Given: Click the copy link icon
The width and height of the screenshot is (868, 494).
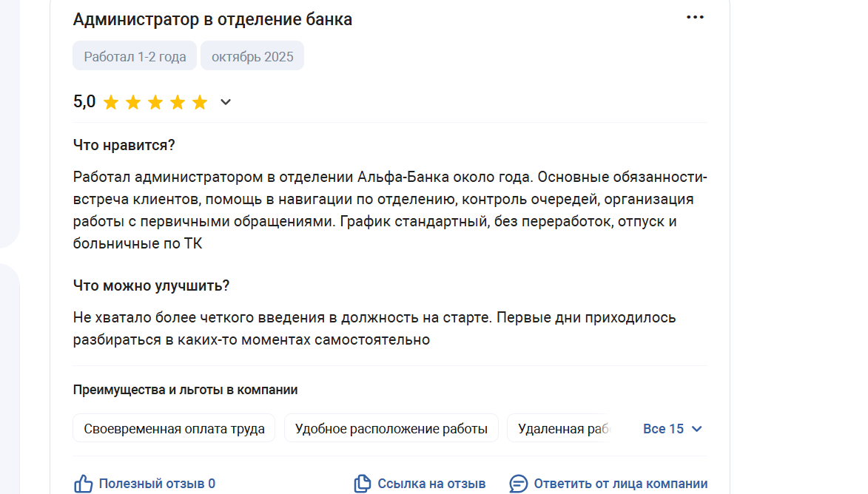Looking at the screenshot, I should coord(362,484).
